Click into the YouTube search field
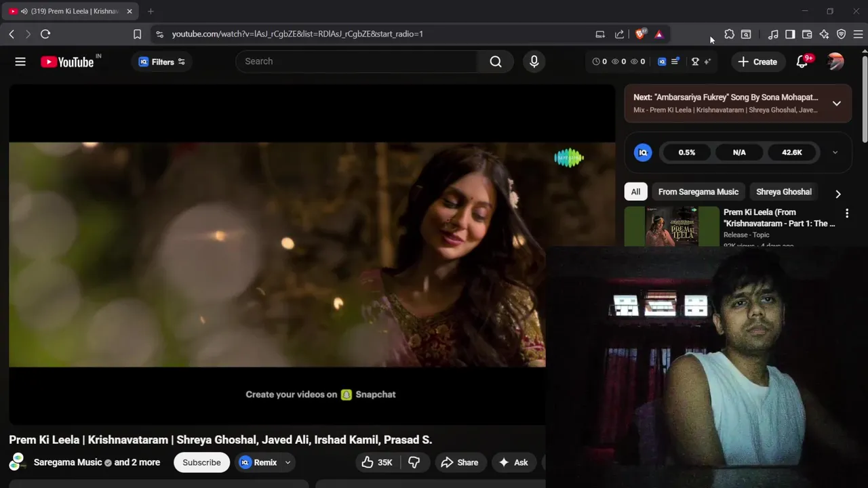The image size is (868, 488). click(x=357, y=62)
